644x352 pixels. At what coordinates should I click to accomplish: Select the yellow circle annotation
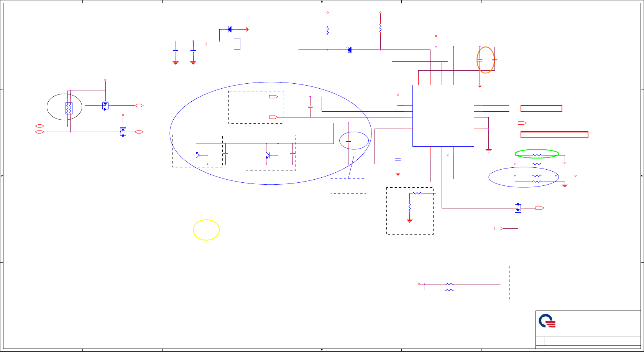point(206,230)
